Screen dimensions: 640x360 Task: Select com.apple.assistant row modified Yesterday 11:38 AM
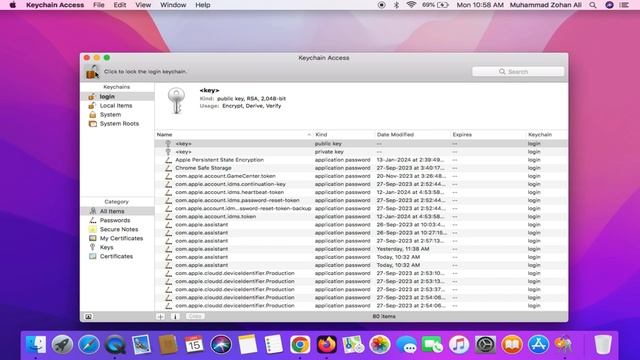(361, 249)
